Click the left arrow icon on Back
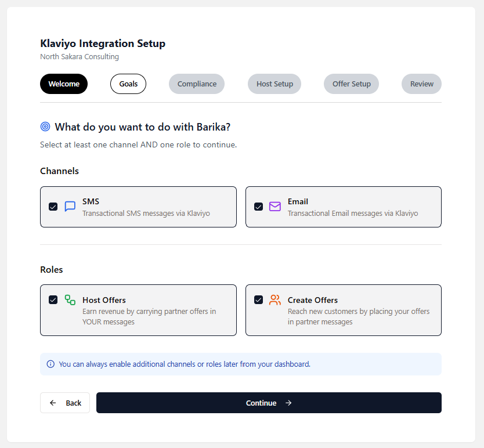Screen dimensions: 484x448 coord(53,403)
